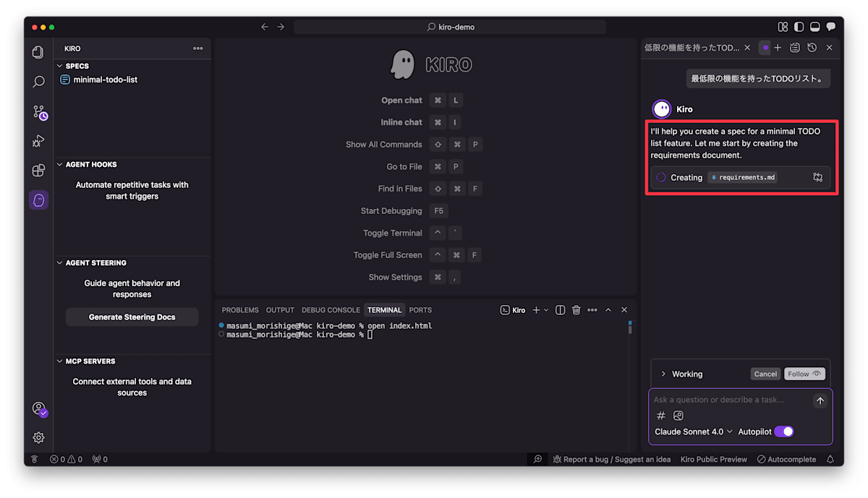
Task: Click the Follow button
Action: [x=805, y=374]
